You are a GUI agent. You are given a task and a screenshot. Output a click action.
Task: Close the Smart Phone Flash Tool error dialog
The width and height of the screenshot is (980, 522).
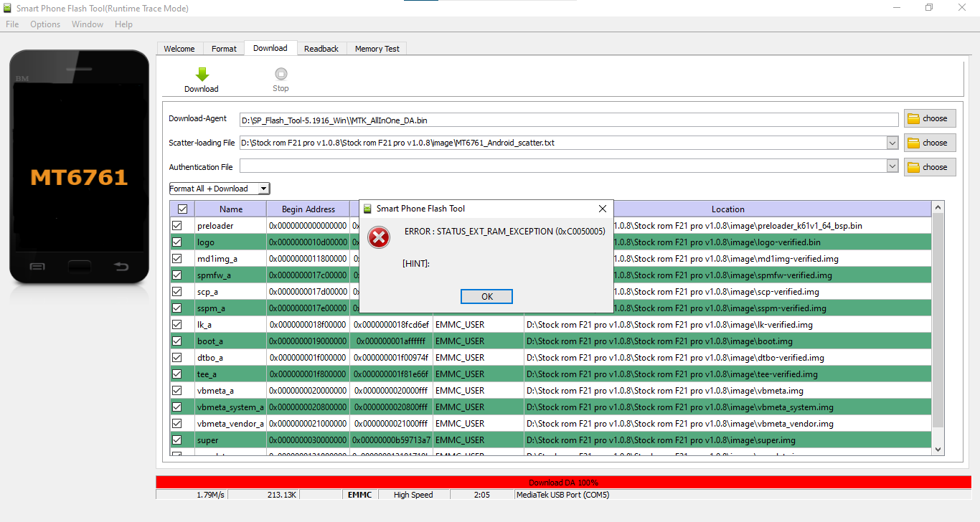(x=603, y=209)
